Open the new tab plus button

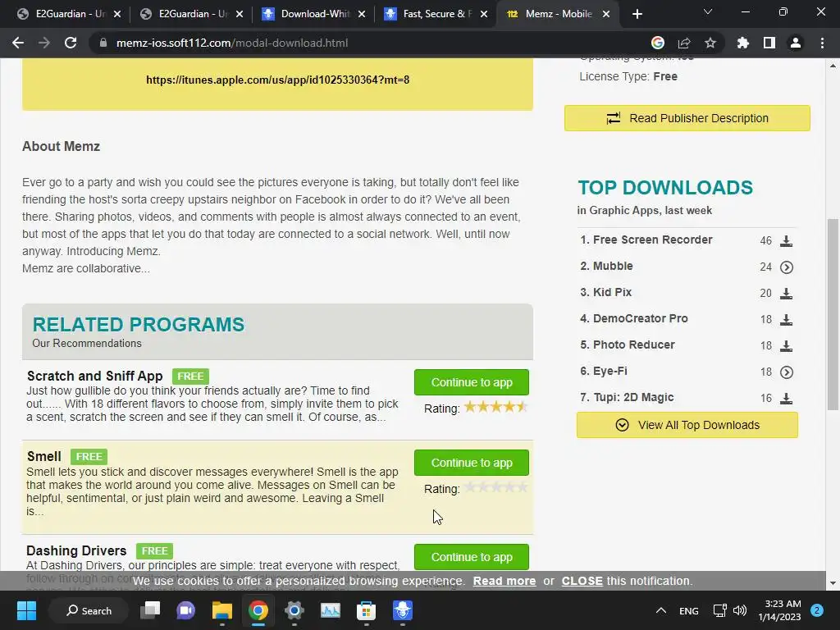click(637, 14)
